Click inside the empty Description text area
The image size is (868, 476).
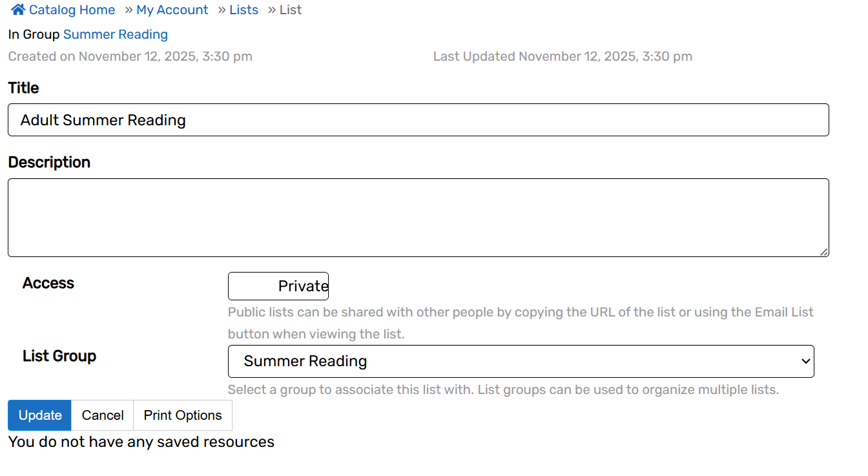418,217
